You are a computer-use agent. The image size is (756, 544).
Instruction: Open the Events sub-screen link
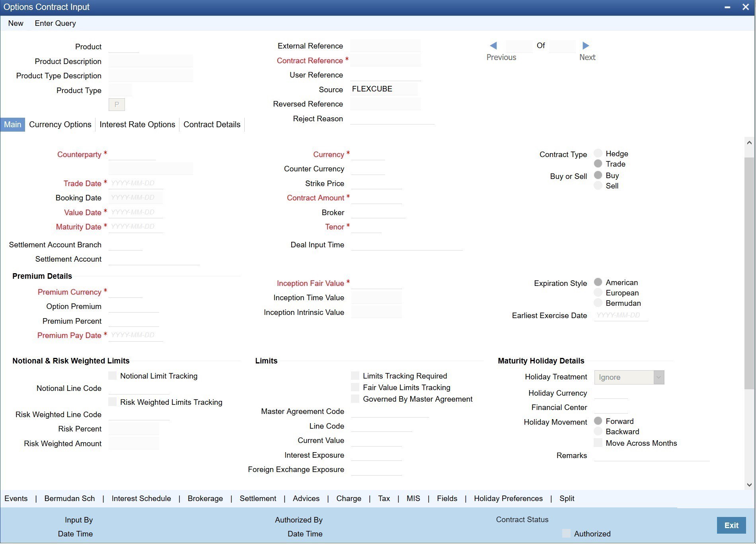16,498
